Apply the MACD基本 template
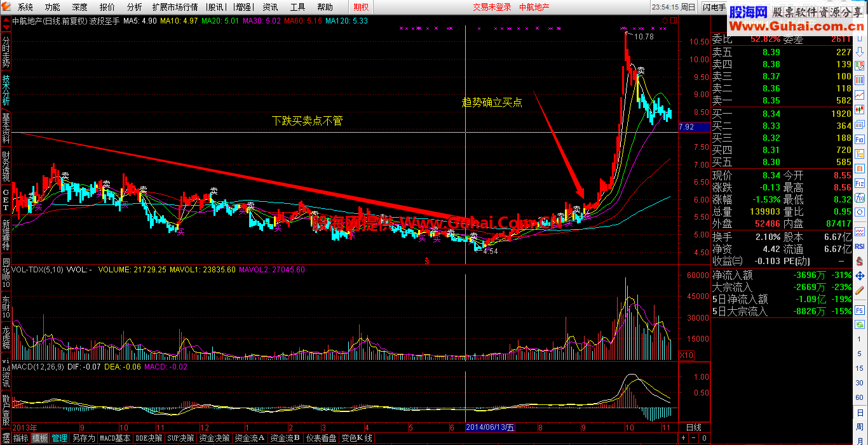Image resolution: width=868 pixels, height=445 pixels. (x=115, y=438)
